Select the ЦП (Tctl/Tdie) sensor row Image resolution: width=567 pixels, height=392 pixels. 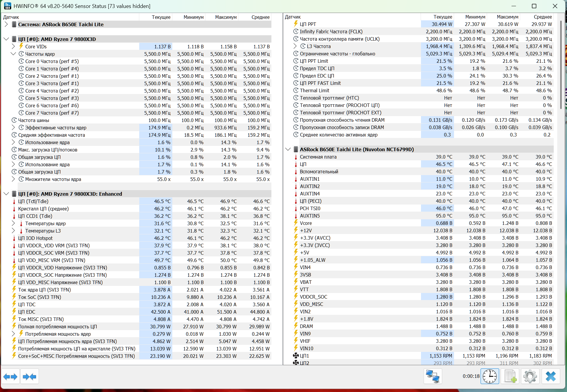(33, 201)
